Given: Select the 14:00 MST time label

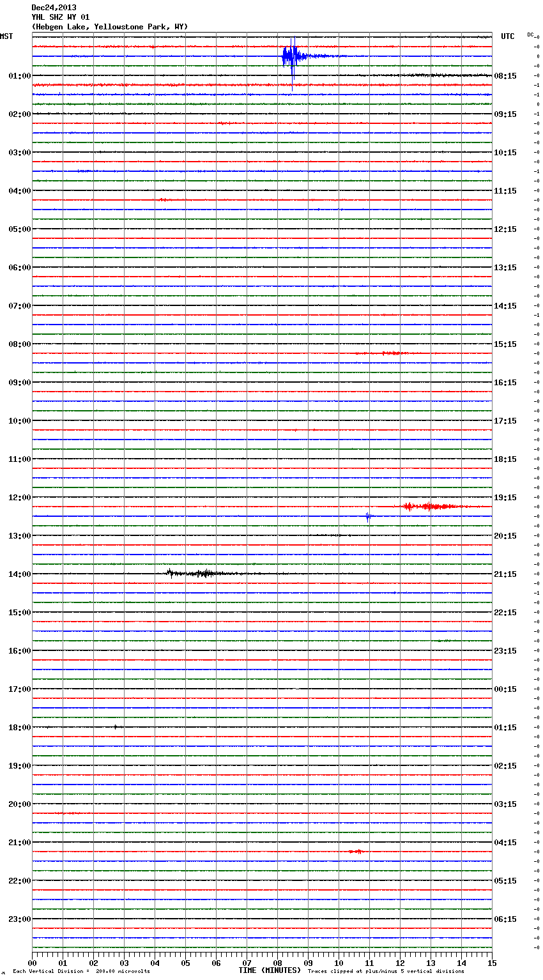Looking at the screenshot, I should click(20, 574).
